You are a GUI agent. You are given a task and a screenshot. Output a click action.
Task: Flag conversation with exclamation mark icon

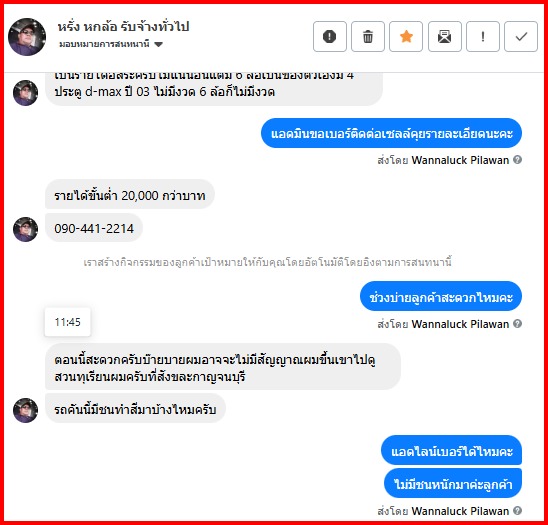coord(483,36)
